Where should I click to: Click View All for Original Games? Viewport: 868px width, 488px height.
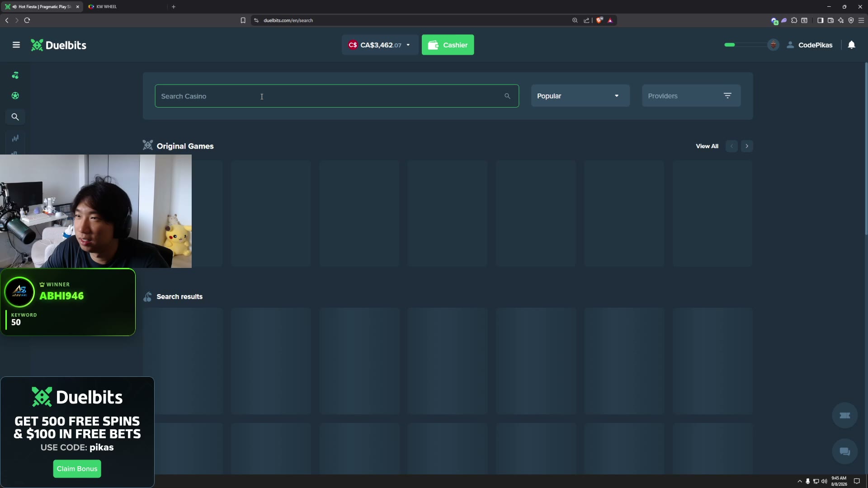(x=707, y=146)
